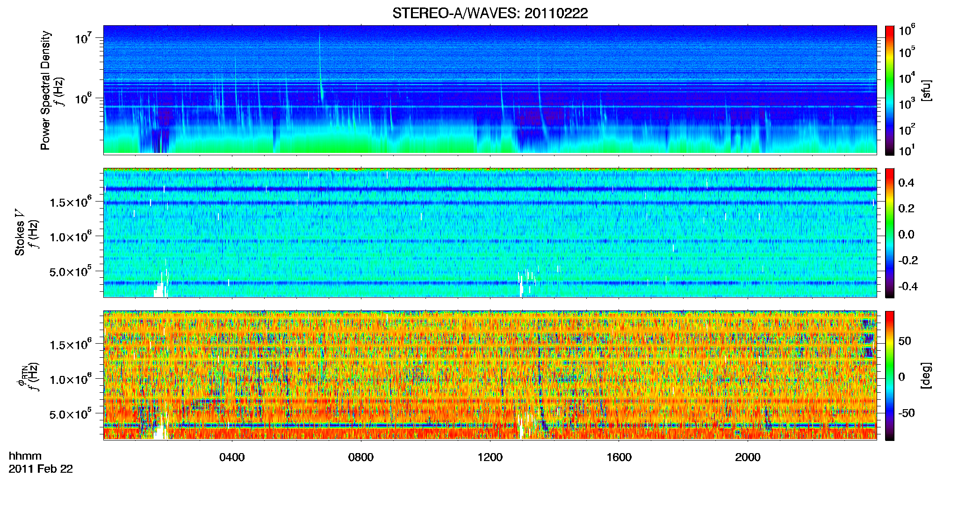
Task: Click the "0.0" Stokes V colorbar label
Action: 906,235
